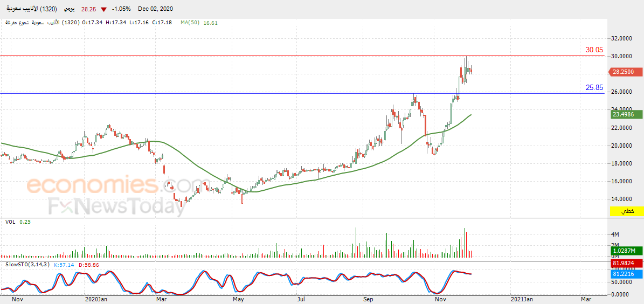Screen dimensions: 644x304
Task: Click the 2021Jan time axis label
Action: tap(522, 300)
